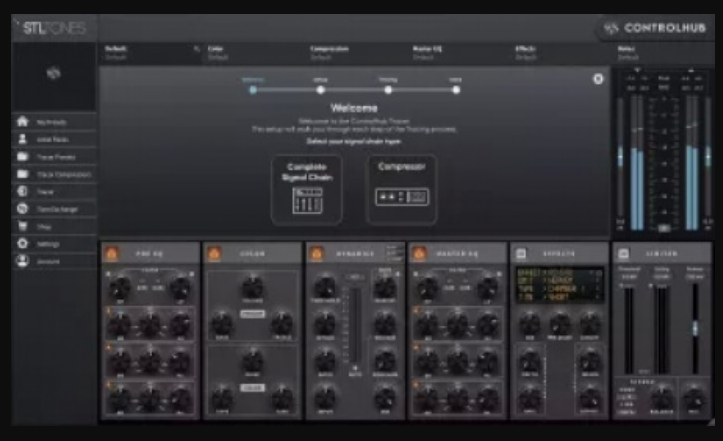Select the Welcome step in the wizard progress bar
The image size is (723, 441).
[x=253, y=90]
